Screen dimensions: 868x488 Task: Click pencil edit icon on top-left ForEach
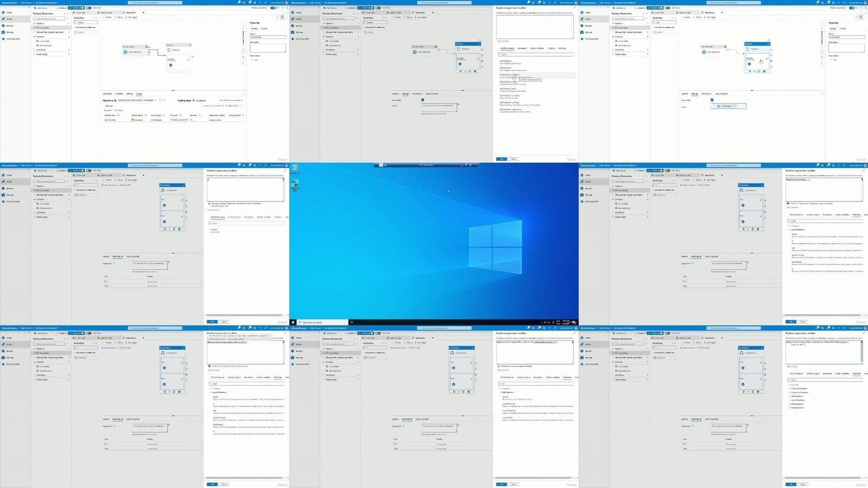tap(188, 60)
